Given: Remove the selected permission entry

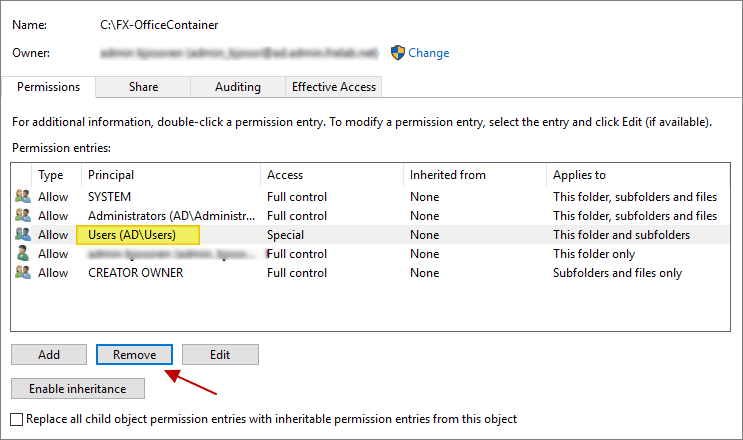Looking at the screenshot, I should pyautogui.click(x=134, y=354).
